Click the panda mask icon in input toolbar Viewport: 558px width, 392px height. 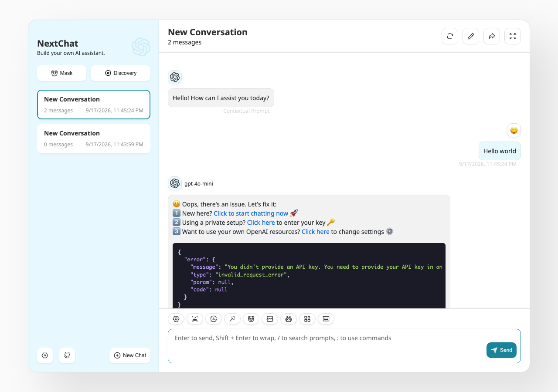[251, 319]
